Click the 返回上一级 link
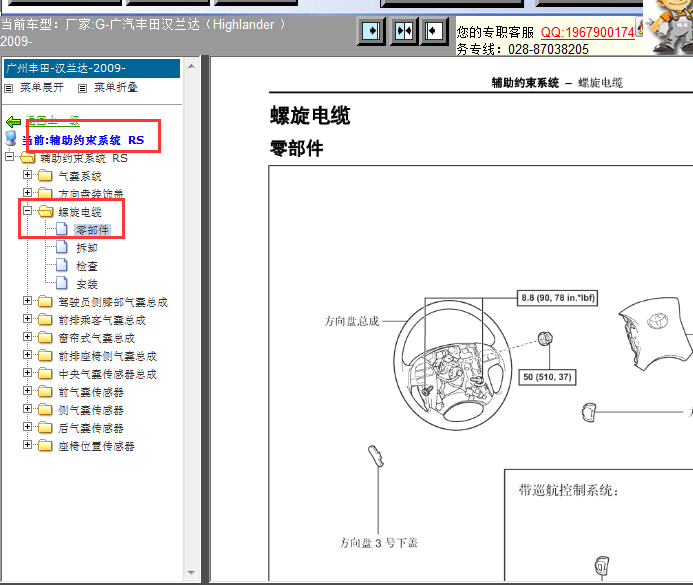 coord(52,121)
